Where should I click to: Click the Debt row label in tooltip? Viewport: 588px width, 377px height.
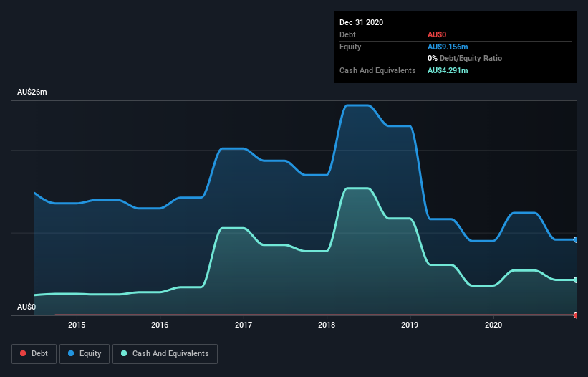[x=347, y=34]
